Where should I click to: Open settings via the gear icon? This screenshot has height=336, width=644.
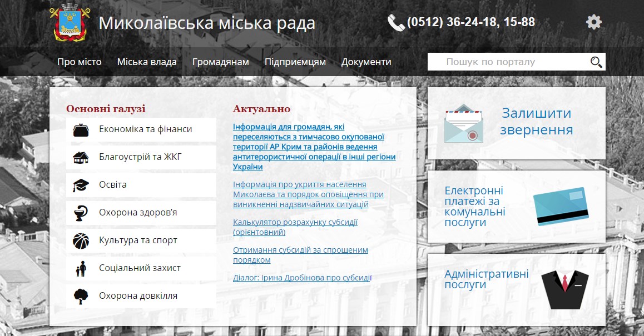pos(593,22)
